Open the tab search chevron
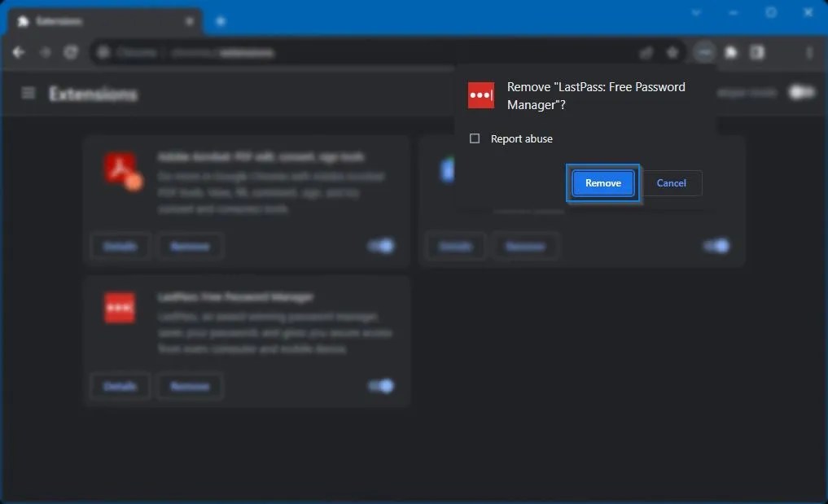This screenshot has height=504, width=828. [696, 13]
